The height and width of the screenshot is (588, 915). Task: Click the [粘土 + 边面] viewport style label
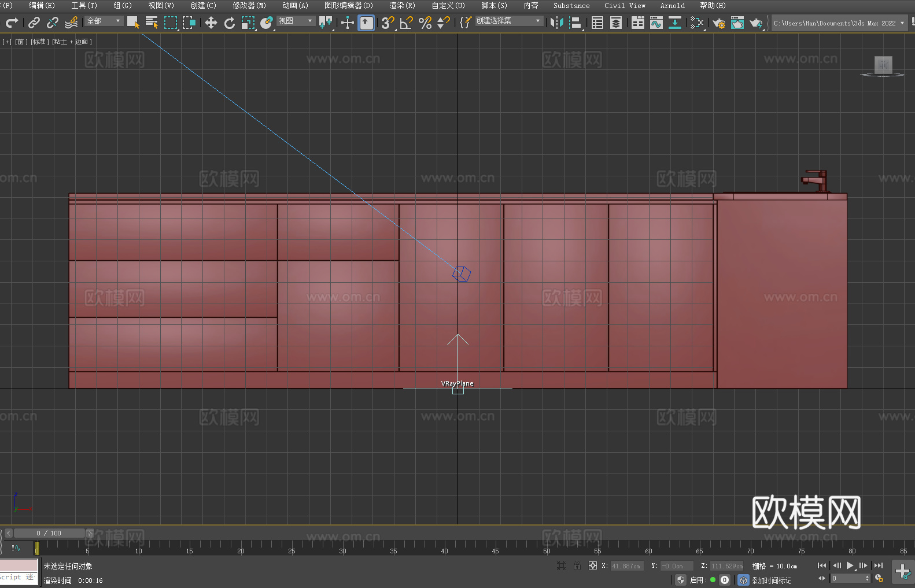click(72, 42)
